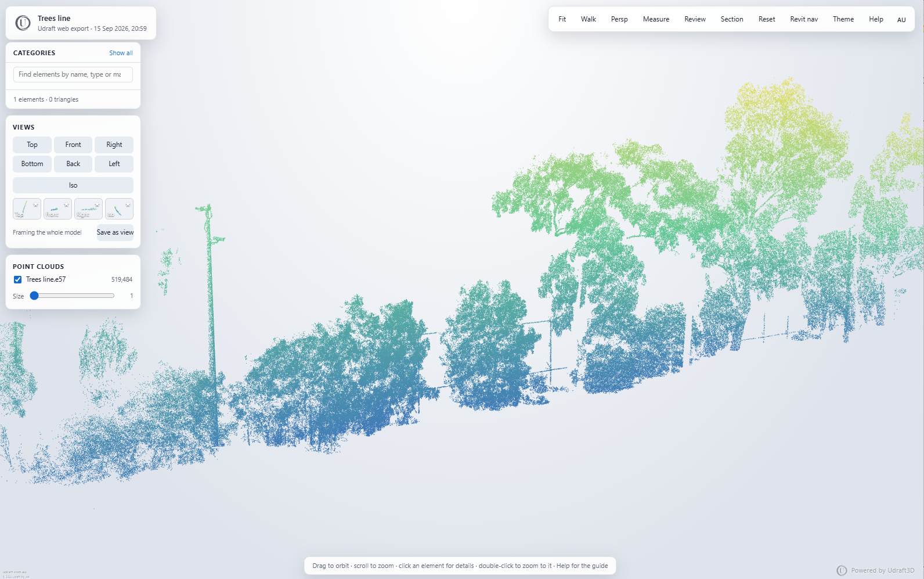Switch to the Bottom view
Viewport: 924px width, 579px height.
point(32,164)
